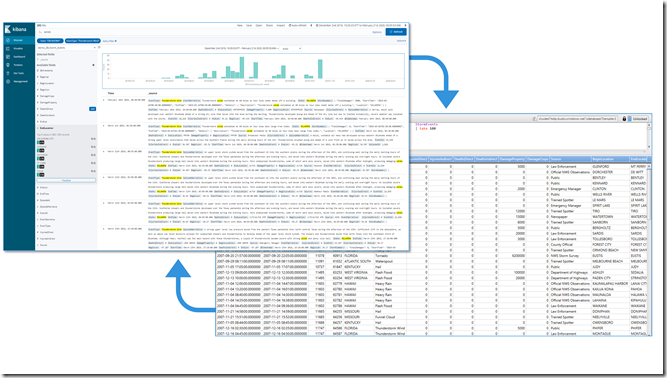Click the Kibana logo
The width and height of the screenshot is (667, 378).
pos(16,29)
